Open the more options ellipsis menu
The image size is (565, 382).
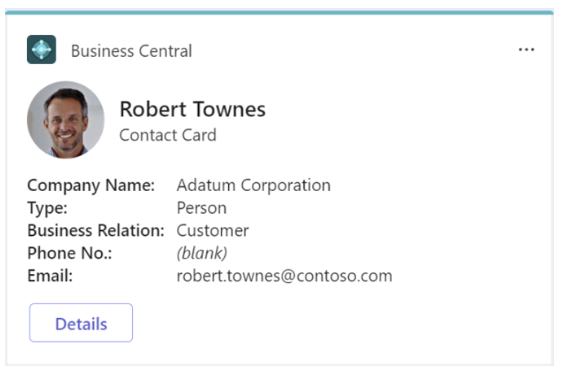point(526,49)
